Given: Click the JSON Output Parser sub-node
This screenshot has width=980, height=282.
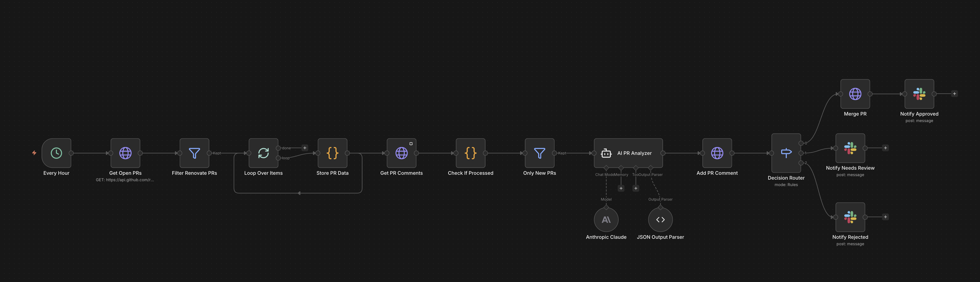Looking at the screenshot, I should point(660,220).
